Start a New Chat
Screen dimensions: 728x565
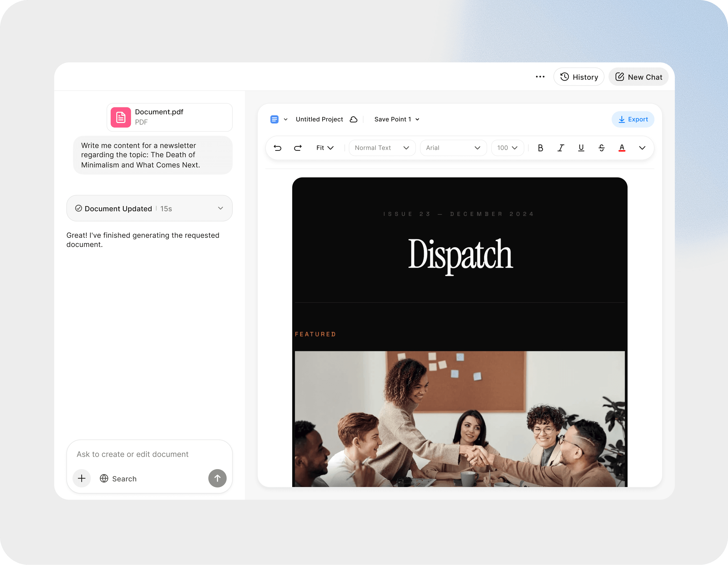(x=638, y=77)
